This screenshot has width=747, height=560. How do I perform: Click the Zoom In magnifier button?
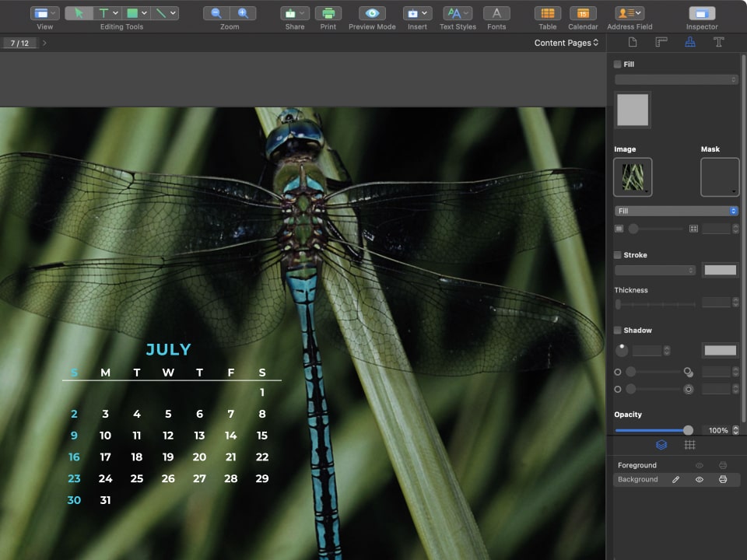[x=243, y=13]
